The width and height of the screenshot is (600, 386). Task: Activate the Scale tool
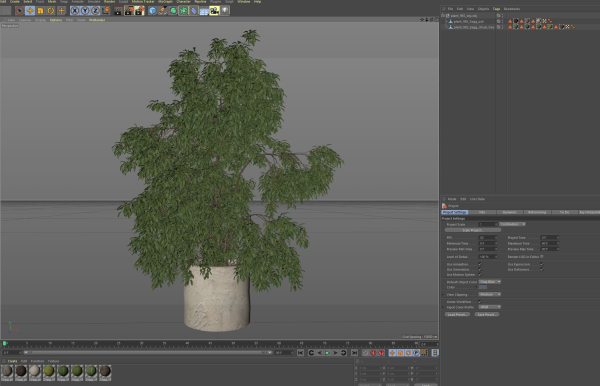(x=40, y=11)
